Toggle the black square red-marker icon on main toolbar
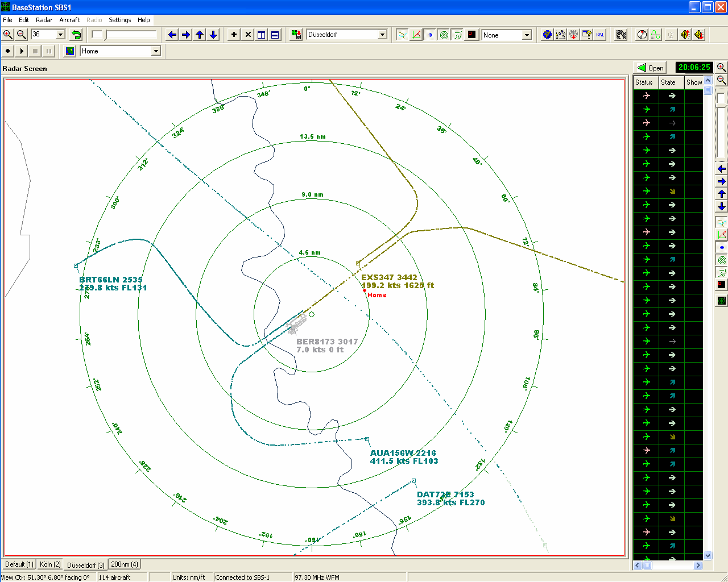The image size is (728, 582). pyautogui.click(x=471, y=35)
